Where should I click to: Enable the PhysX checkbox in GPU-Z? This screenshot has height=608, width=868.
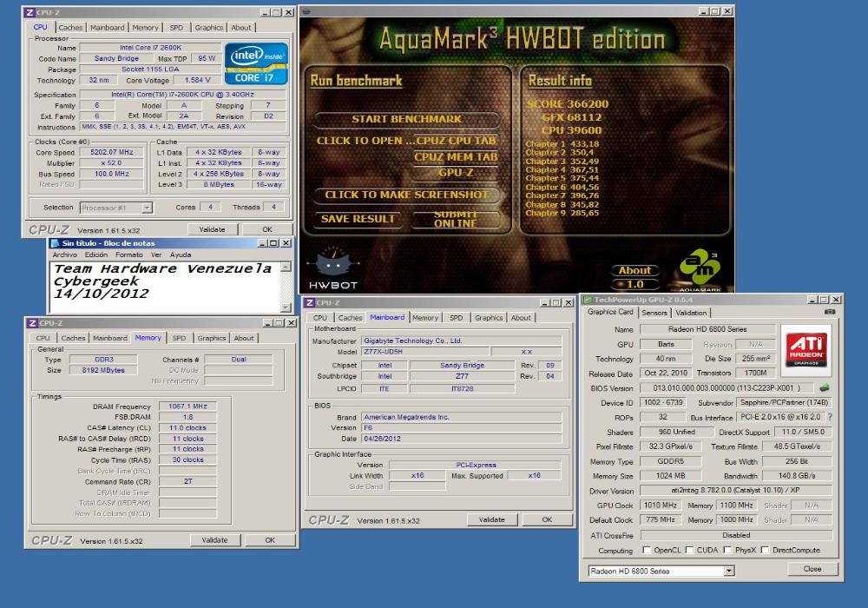[727, 550]
